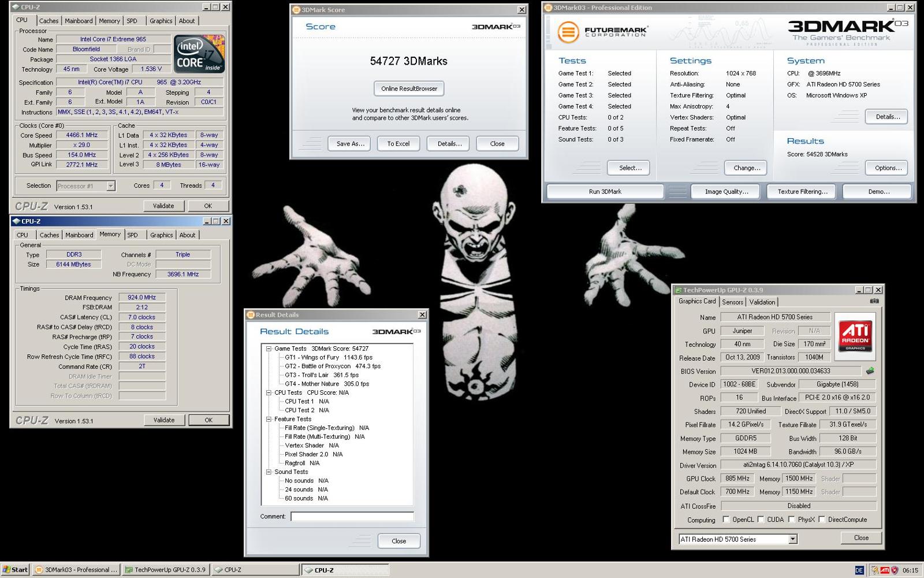Open About tab in top CPU-Z window
This screenshot has height=578, width=924.
[x=187, y=21]
